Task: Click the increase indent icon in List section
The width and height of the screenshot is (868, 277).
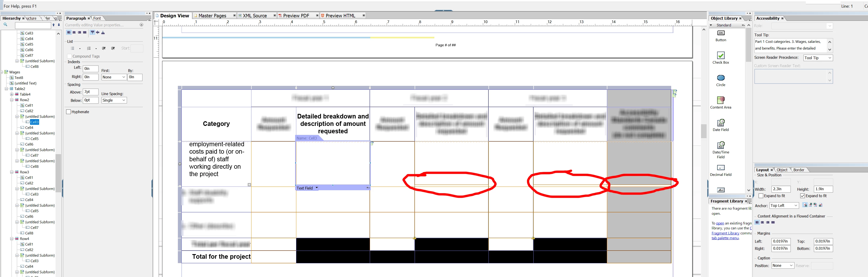Action: point(113,49)
